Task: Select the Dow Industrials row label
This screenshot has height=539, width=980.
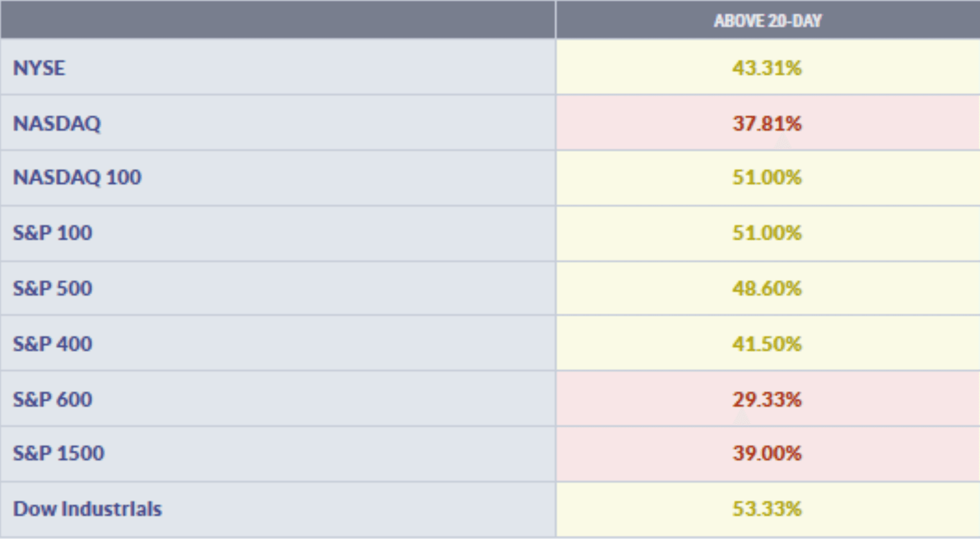Action: pyautogui.click(x=87, y=509)
